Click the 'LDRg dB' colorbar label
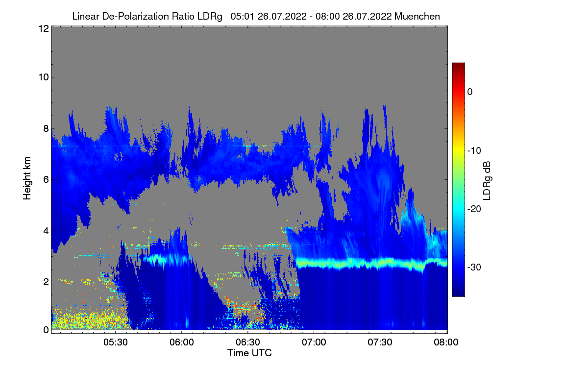The image size is (588, 392). 487,180
